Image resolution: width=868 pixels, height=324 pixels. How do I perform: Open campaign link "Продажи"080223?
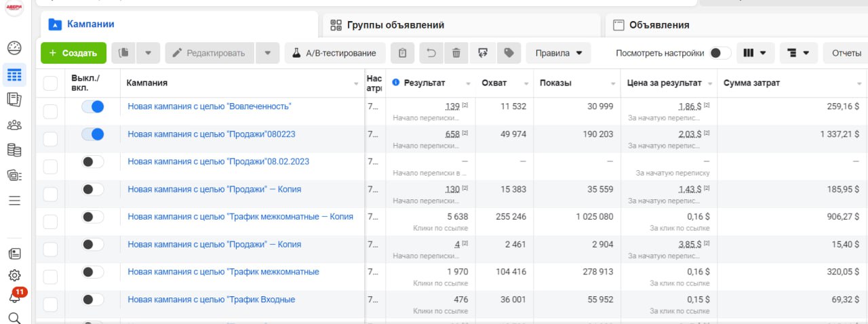[x=211, y=134]
